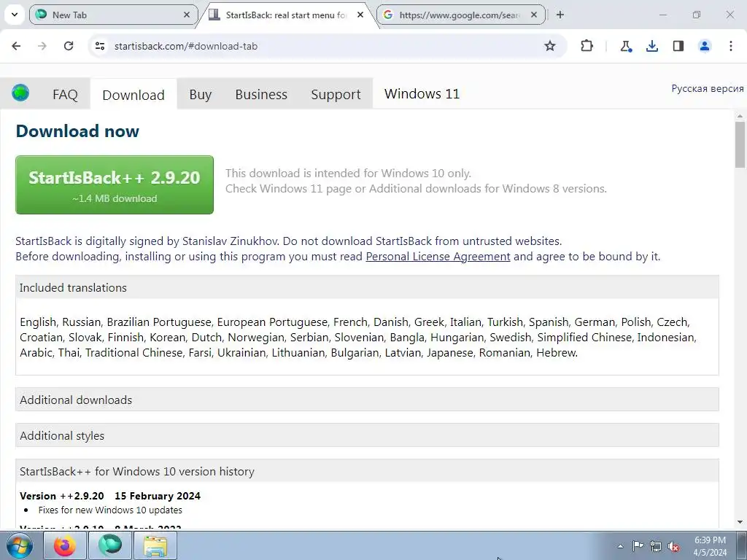Switch to the New Tab tab
Image resolution: width=747 pixels, height=560 pixels.
[113, 15]
